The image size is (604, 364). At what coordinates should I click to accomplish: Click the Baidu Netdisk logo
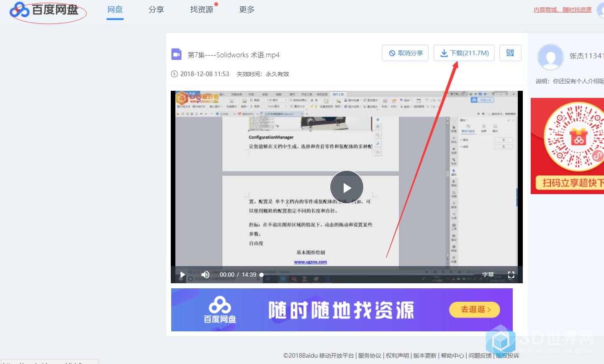(44, 10)
